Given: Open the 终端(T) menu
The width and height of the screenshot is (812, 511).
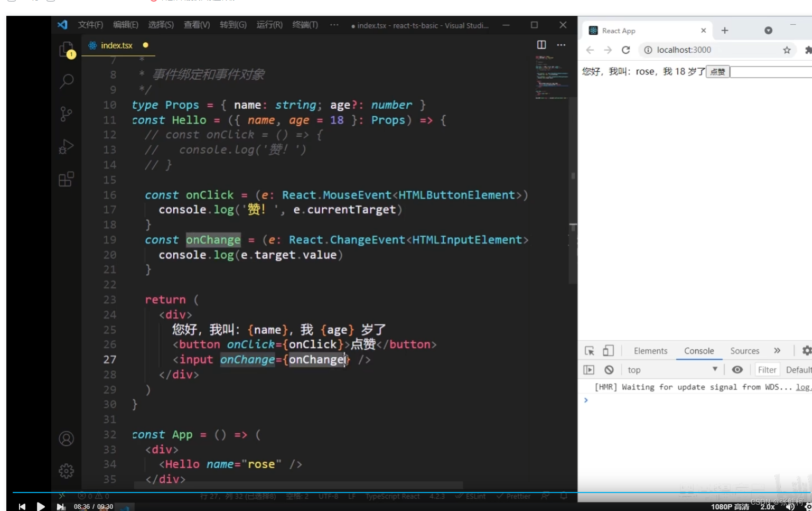Looking at the screenshot, I should [305, 25].
